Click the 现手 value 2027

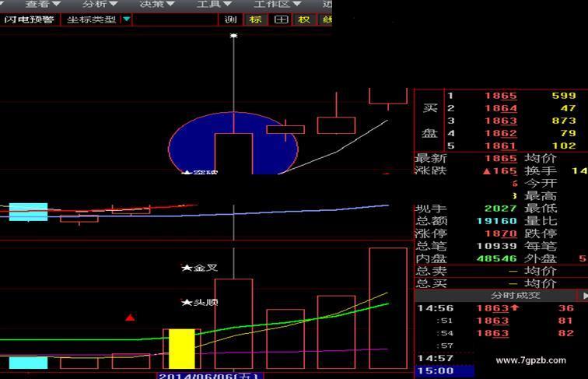click(x=501, y=209)
